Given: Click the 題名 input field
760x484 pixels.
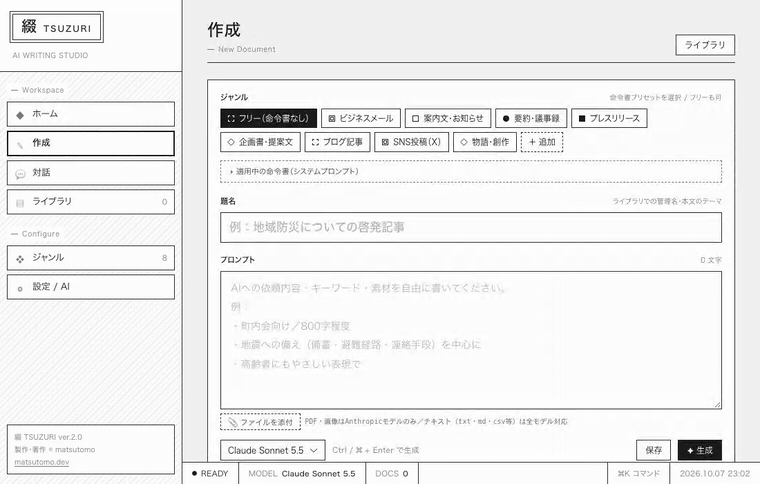Looking at the screenshot, I should click(x=471, y=227).
